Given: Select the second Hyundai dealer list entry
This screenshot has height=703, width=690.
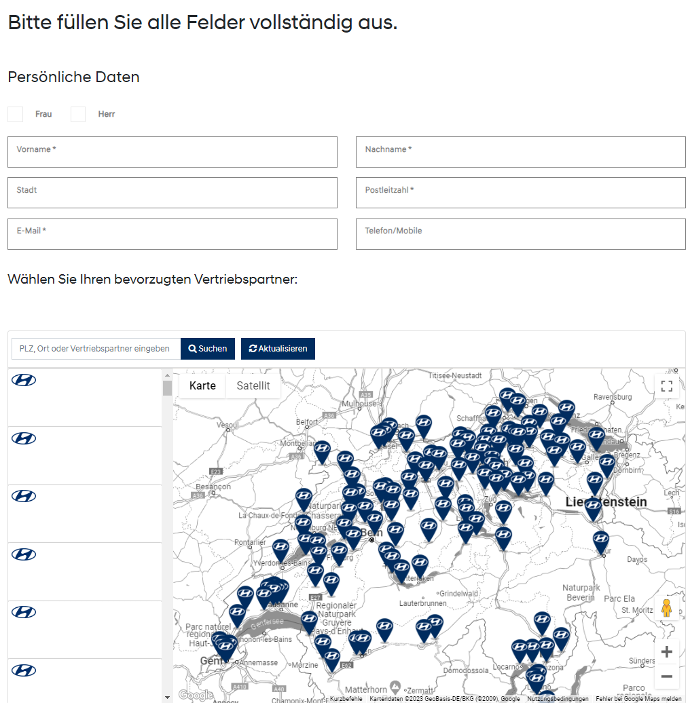Looking at the screenshot, I should [85, 456].
